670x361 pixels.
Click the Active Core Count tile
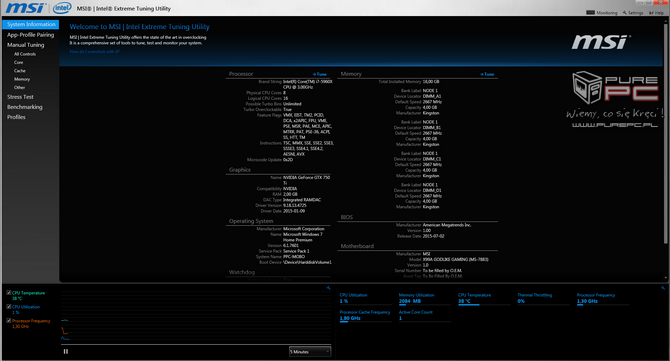pos(425,315)
